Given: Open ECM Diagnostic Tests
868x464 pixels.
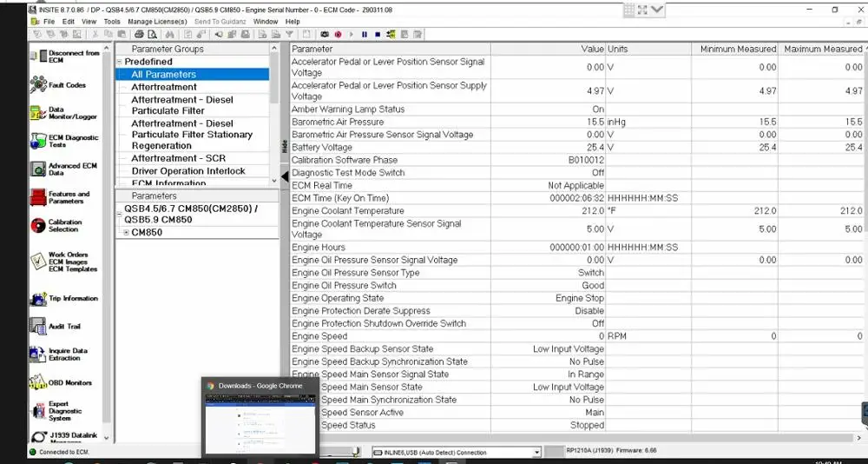Looking at the screenshot, I should coord(64,141).
